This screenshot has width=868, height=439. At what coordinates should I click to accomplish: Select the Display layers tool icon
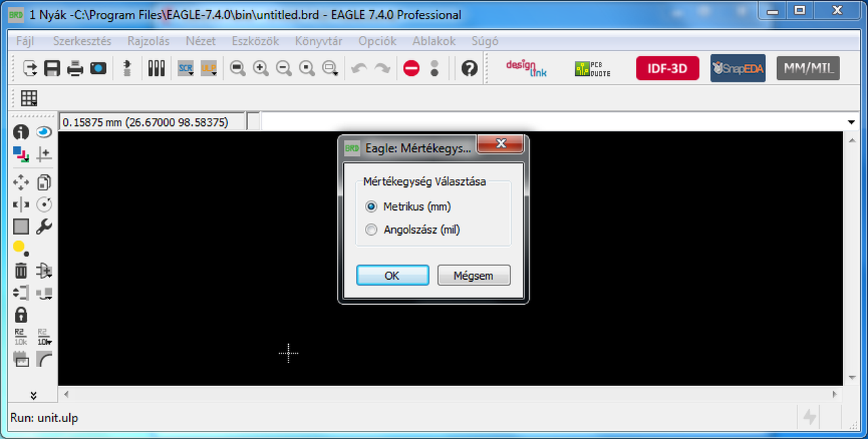pos(21,154)
